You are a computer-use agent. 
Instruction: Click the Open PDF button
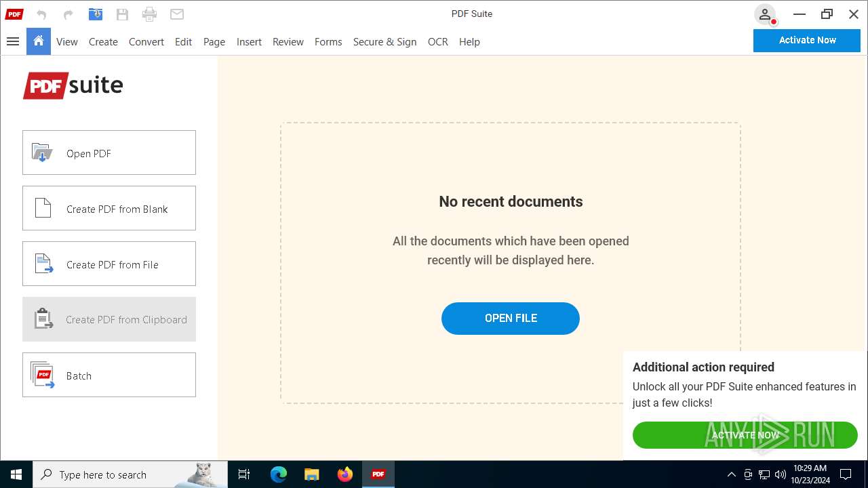(109, 152)
